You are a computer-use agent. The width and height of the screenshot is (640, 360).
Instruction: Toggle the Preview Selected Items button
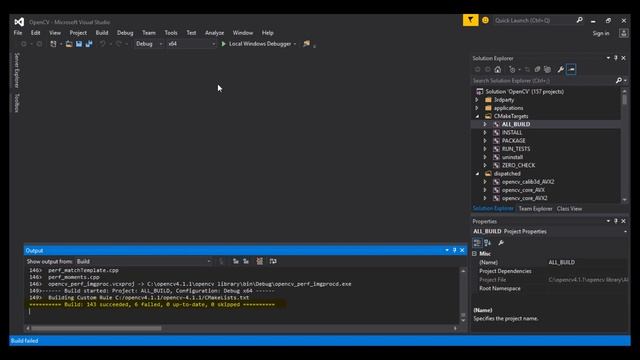tap(571, 69)
